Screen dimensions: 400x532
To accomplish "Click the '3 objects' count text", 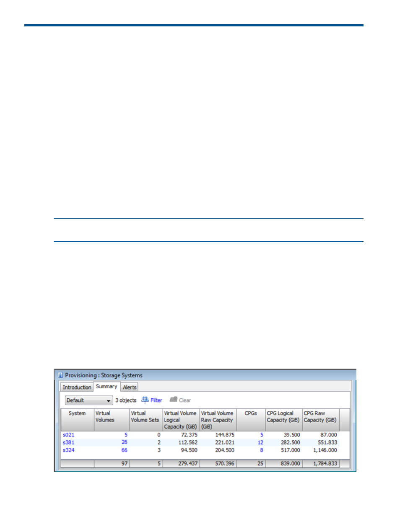I will pyautogui.click(x=126, y=400).
